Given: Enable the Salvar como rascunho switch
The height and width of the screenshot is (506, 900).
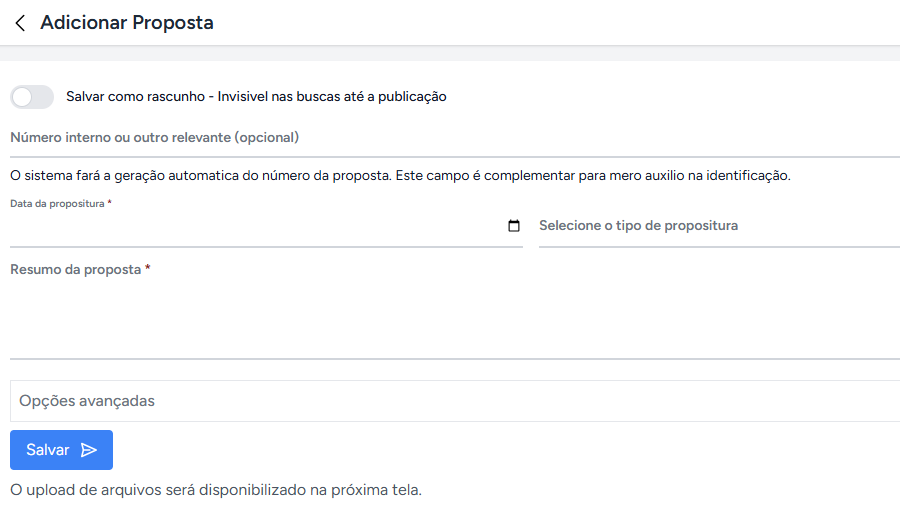Looking at the screenshot, I should click(32, 97).
